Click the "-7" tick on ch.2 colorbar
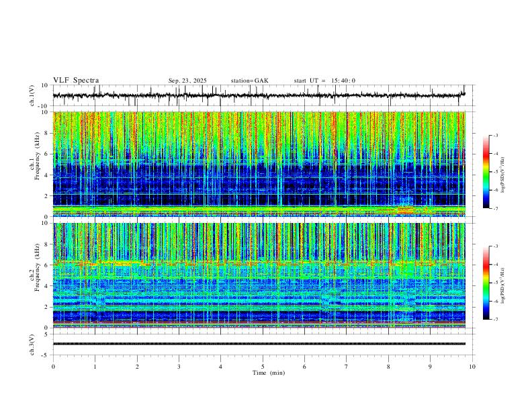The width and height of the screenshot is (532, 411). (x=495, y=319)
